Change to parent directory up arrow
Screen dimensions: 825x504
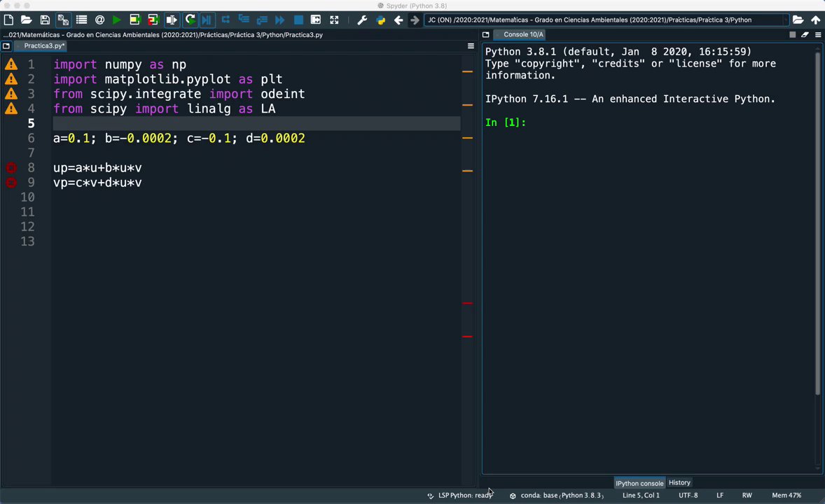(815, 20)
